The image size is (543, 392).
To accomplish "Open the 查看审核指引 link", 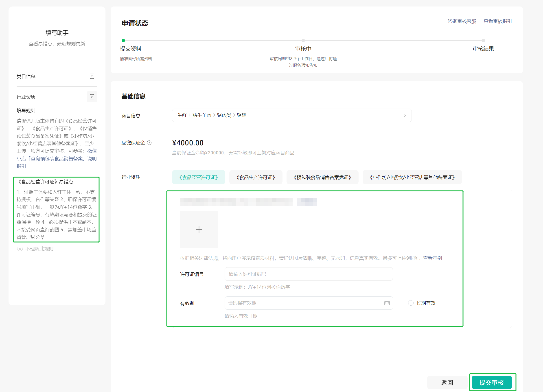I will [497, 21].
